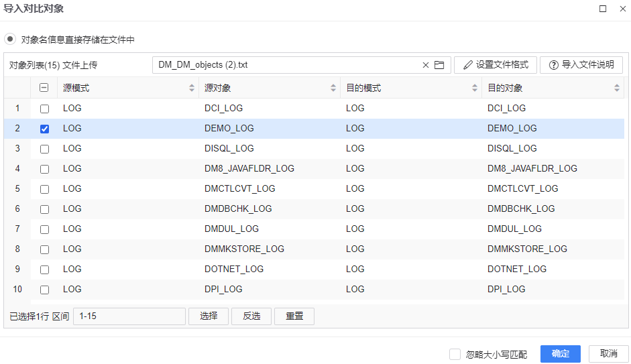631x364 pixels.
Task: Maximize the import dialog window
Action: [x=603, y=9]
